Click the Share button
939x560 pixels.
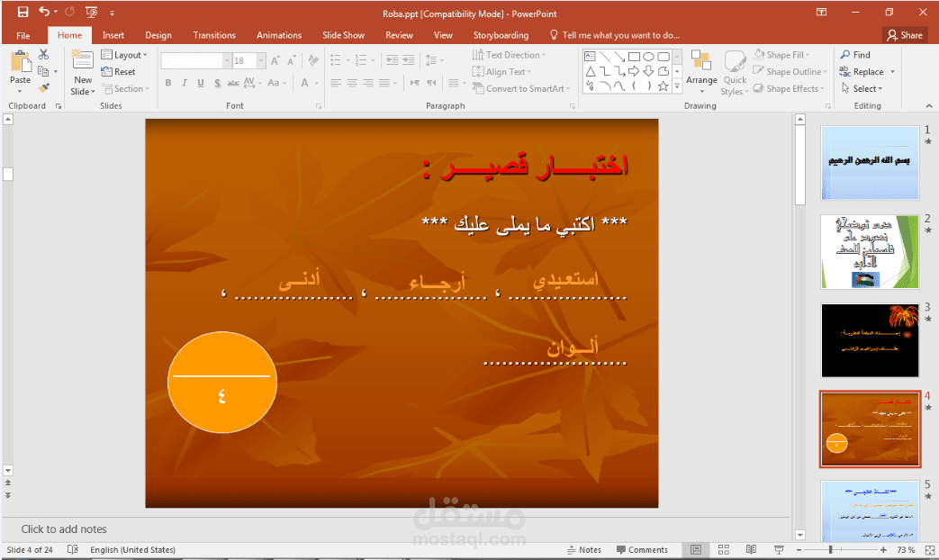tap(903, 35)
